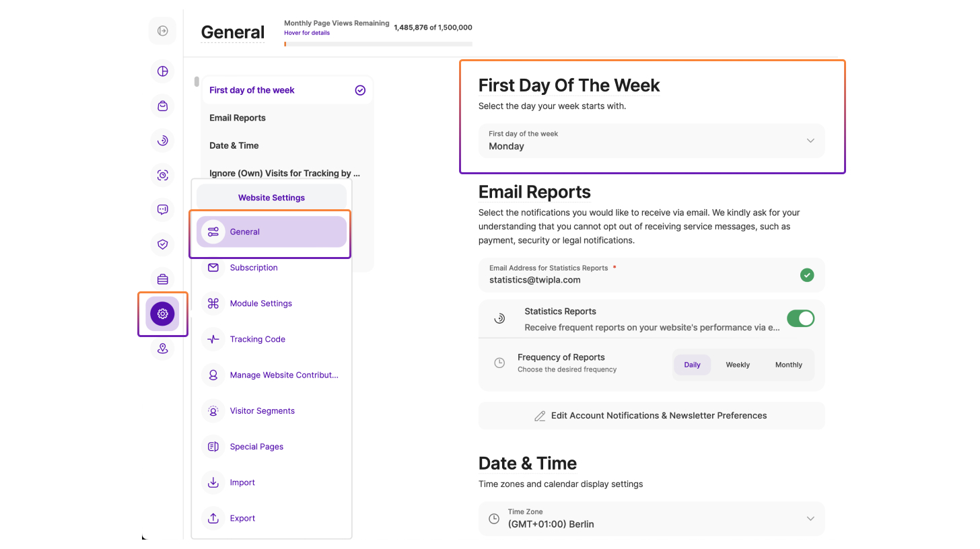Select Tracking Code from Website Settings
Image resolution: width=980 pixels, height=549 pixels.
click(x=257, y=339)
